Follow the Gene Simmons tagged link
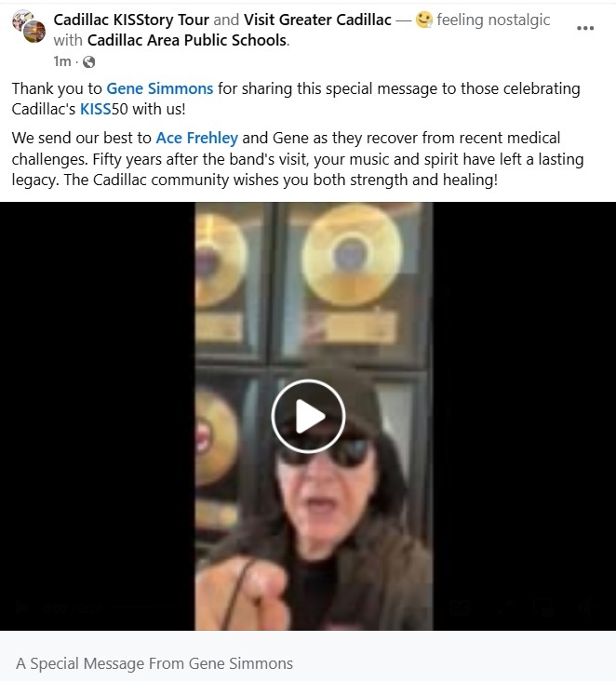The image size is (616, 681). 160,88
